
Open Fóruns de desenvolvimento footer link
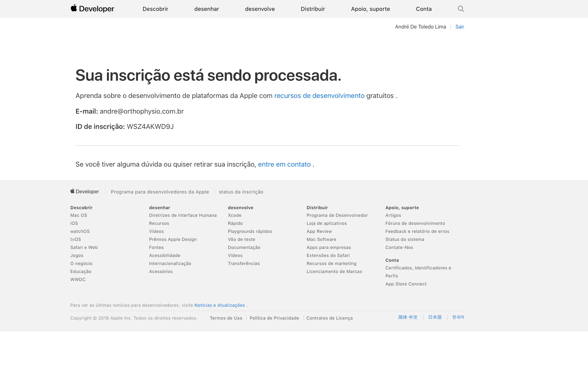pos(415,223)
